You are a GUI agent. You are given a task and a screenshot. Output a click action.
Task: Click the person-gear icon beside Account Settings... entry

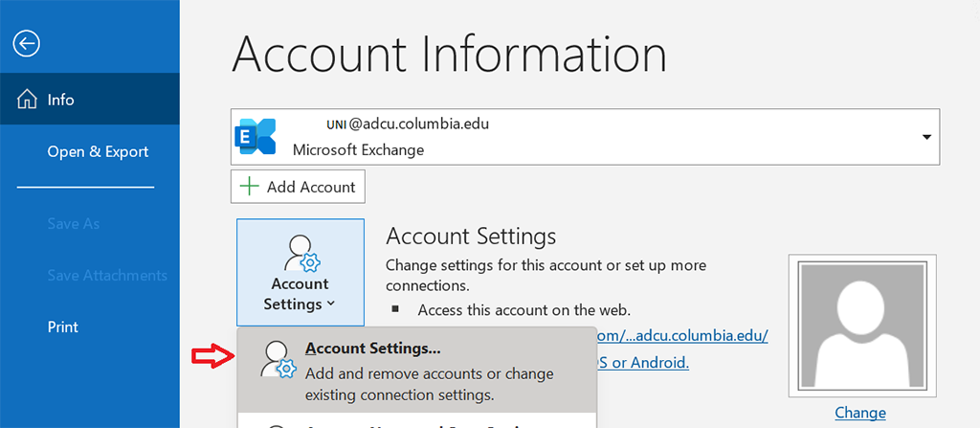tap(278, 360)
